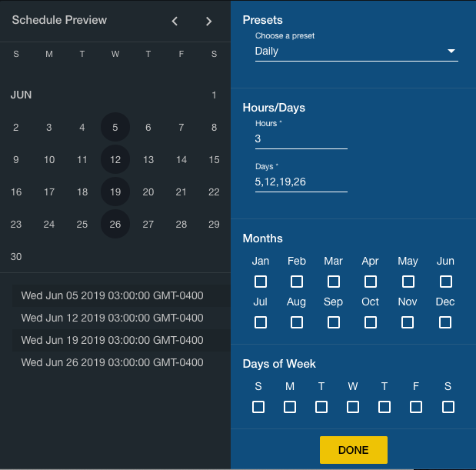Viewport: 476px width, 470px height.
Task: Toggle the Monday day-of-week checkbox
Action: [x=290, y=407]
